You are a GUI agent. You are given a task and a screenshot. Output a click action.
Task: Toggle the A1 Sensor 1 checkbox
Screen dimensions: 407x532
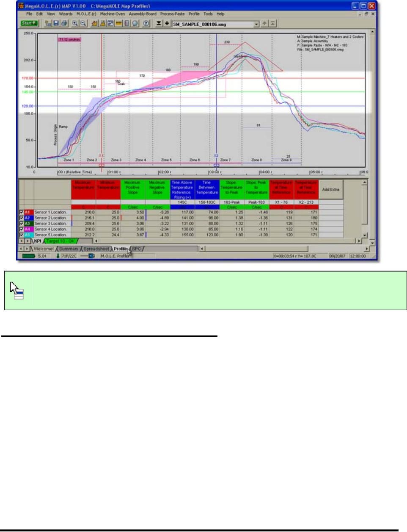pos(22,212)
